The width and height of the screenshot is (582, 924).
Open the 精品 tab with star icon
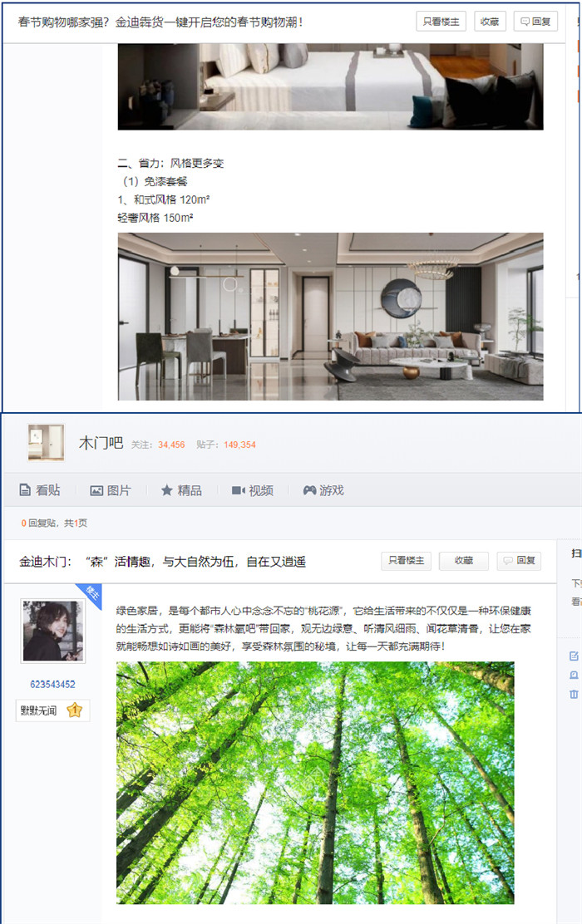181,490
